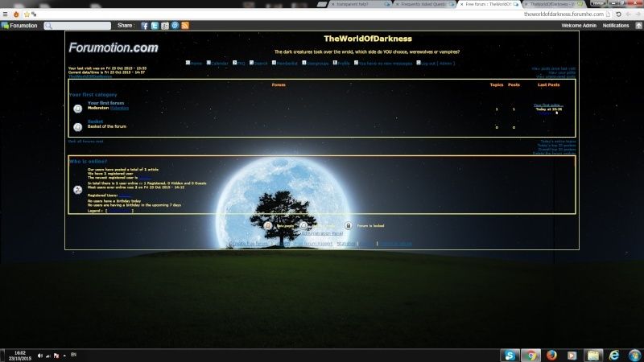Click the TheWorldOfDarkness breadcrumb link
This screenshot has width=644, height=362.
tap(90, 76)
